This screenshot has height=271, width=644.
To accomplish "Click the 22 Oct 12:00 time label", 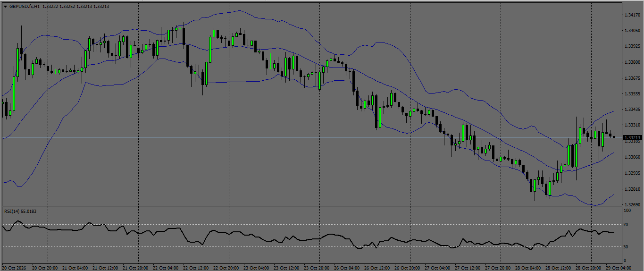I will [x=196, y=268].
